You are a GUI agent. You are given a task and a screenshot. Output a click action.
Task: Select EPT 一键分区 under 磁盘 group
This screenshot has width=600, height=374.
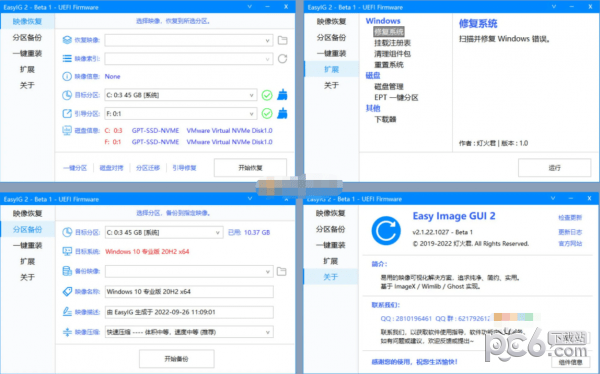pyautogui.click(x=396, y=98)
